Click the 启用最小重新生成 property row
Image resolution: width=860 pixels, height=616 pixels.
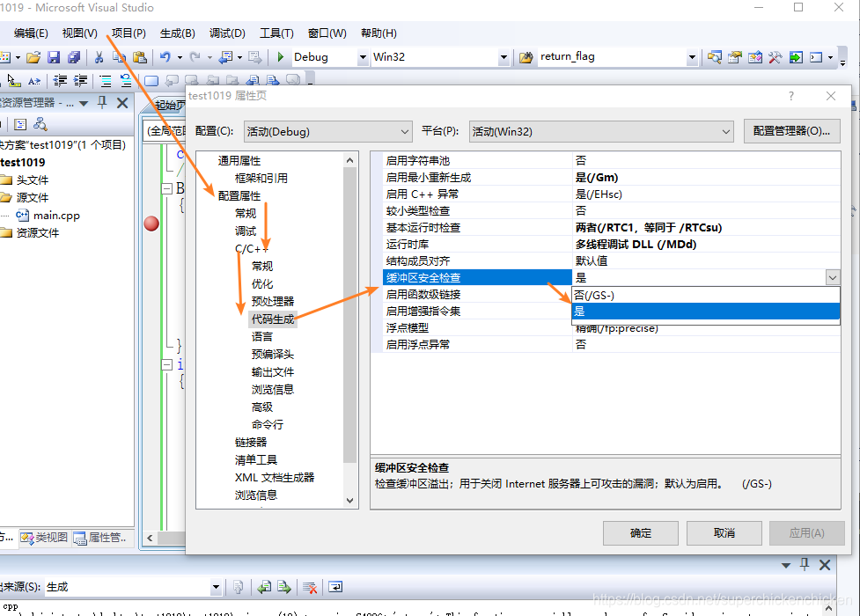[612, 177]
